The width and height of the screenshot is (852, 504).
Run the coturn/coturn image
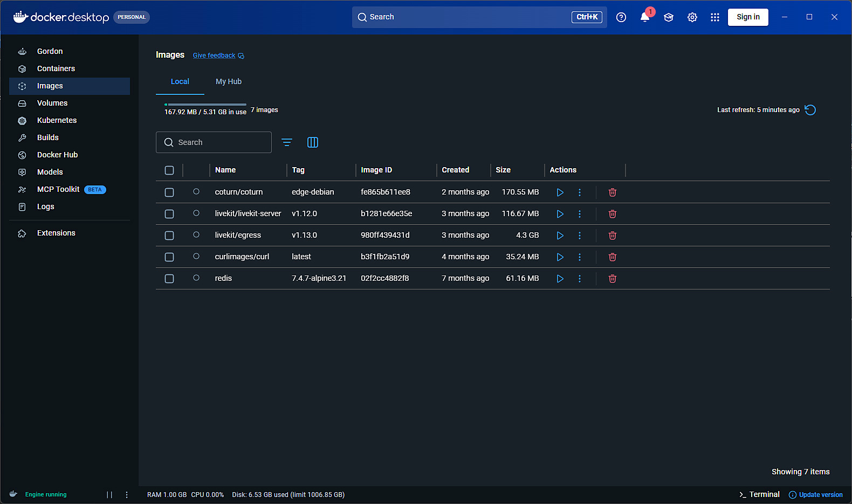tap(560, 192)
